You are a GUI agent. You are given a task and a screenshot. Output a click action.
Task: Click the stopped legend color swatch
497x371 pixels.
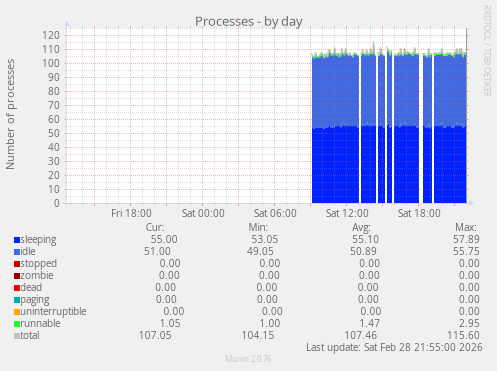tap(17, 264)
